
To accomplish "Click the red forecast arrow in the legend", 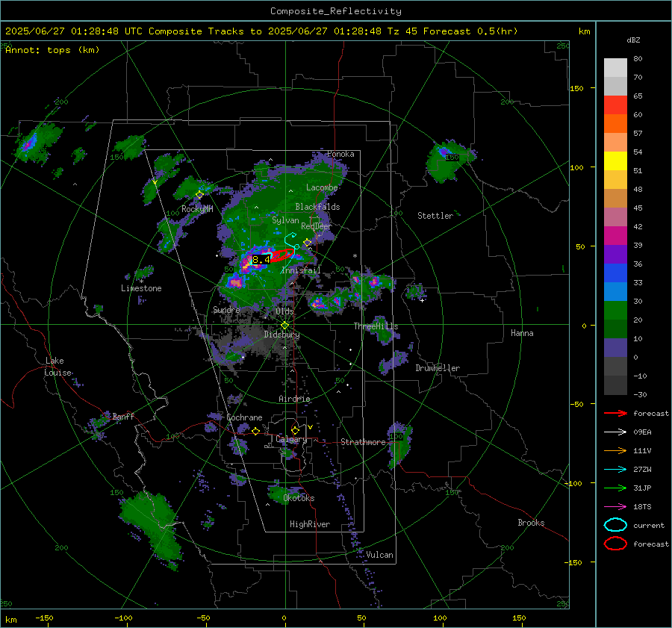I will [x=615, y=413].
